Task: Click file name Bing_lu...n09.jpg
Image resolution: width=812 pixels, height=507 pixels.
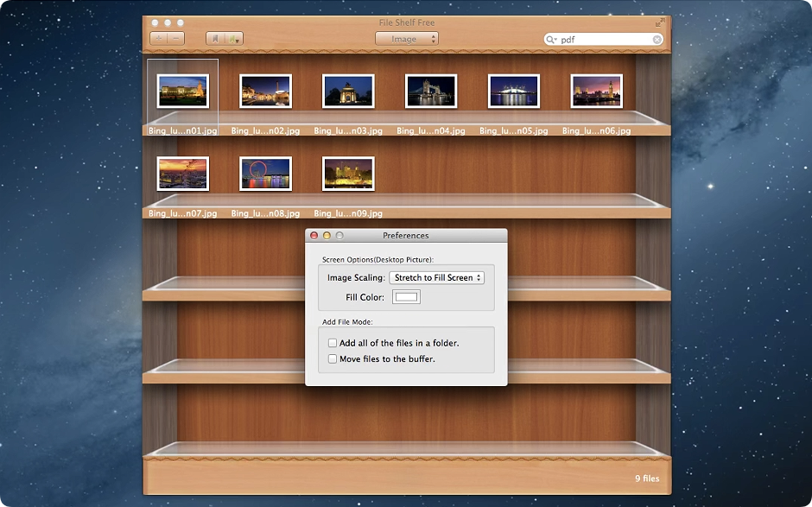Action: tap(348, 213)
